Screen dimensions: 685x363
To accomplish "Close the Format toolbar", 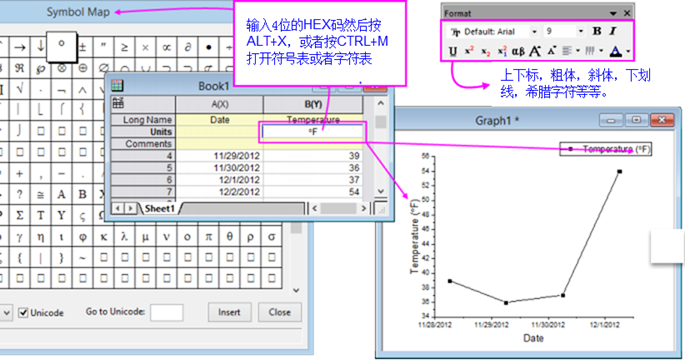I will click(627, 13).
